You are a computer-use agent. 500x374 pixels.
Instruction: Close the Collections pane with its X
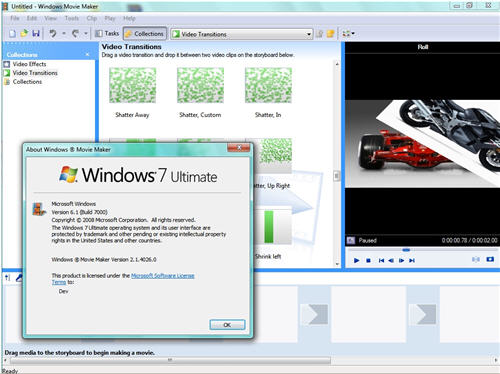click(87, 54)
